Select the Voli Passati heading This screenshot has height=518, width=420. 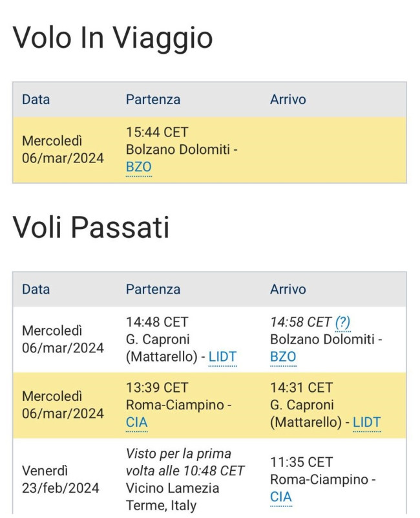tap(91, 228)
